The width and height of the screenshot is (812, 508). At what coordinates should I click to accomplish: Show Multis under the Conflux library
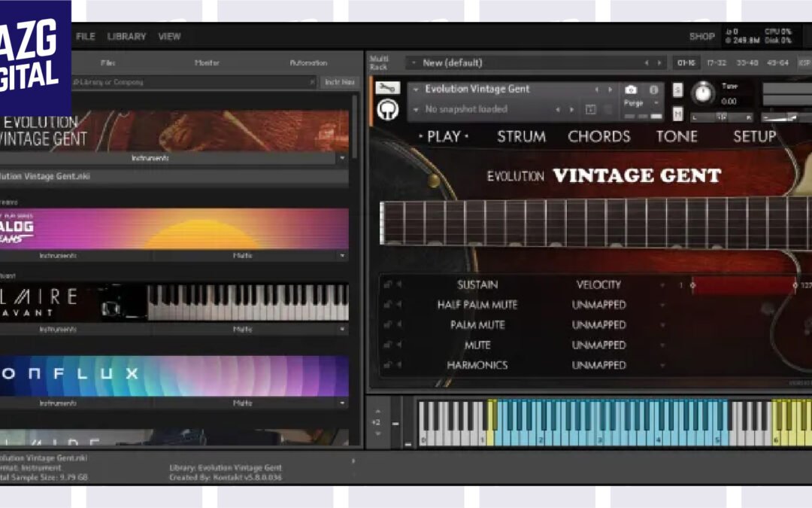[242, 403]
